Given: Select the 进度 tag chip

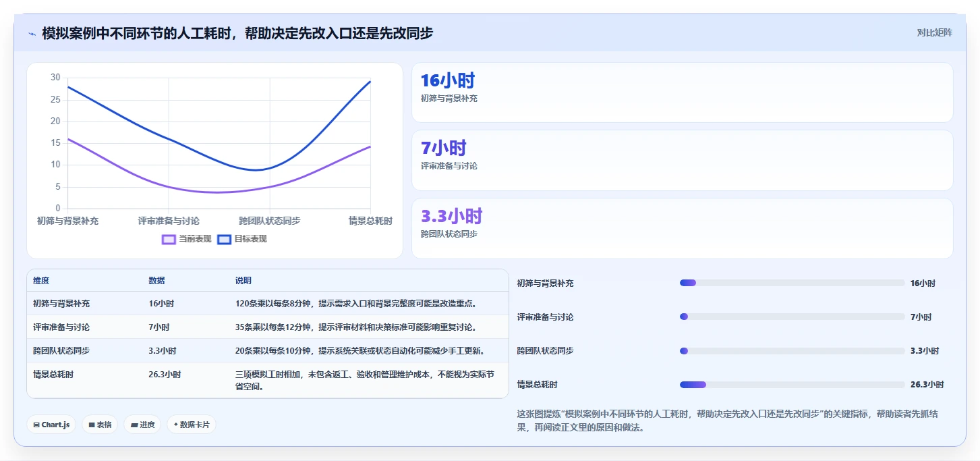Looking at the screenshot, I should coord(142,425).
